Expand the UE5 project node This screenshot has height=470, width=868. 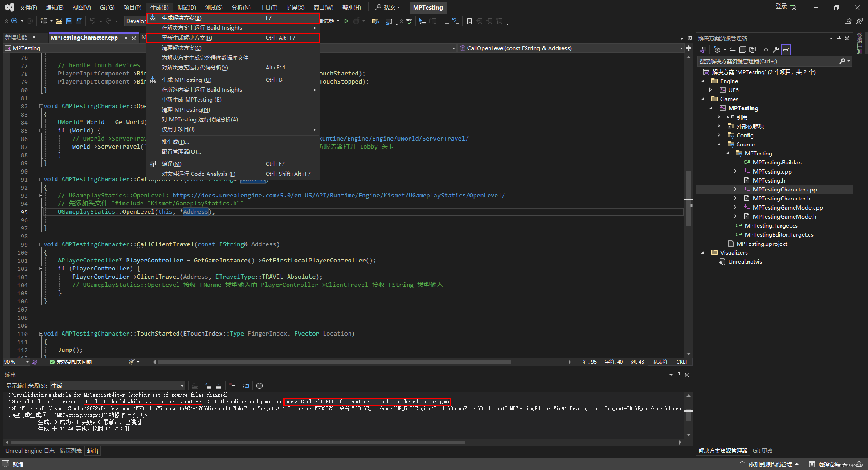pos(711,90)
